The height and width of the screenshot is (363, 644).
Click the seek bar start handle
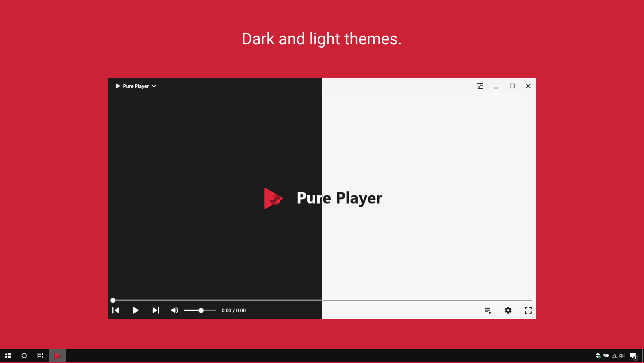point(113,300)
